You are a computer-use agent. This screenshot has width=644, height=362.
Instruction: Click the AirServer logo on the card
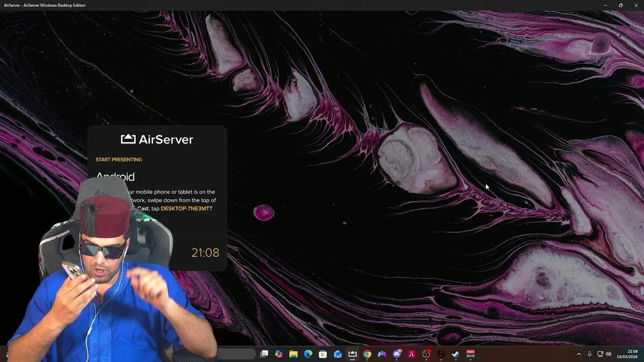click(x=157, y=139)
